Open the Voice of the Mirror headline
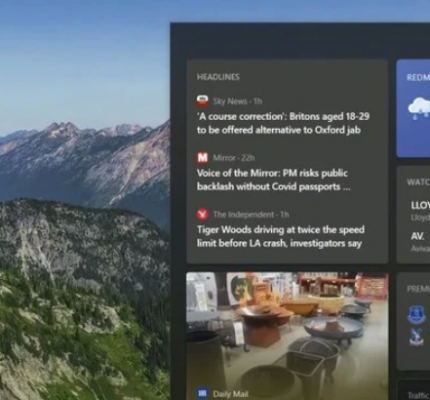Image resolution: width=430 pixels, height=400 pixels. (x=273, y=180)
